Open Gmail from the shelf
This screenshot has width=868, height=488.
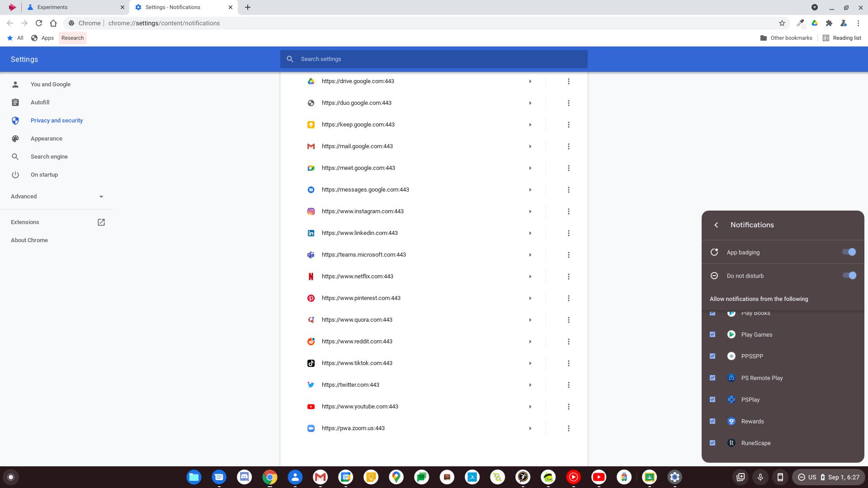[x=321, y=477]
